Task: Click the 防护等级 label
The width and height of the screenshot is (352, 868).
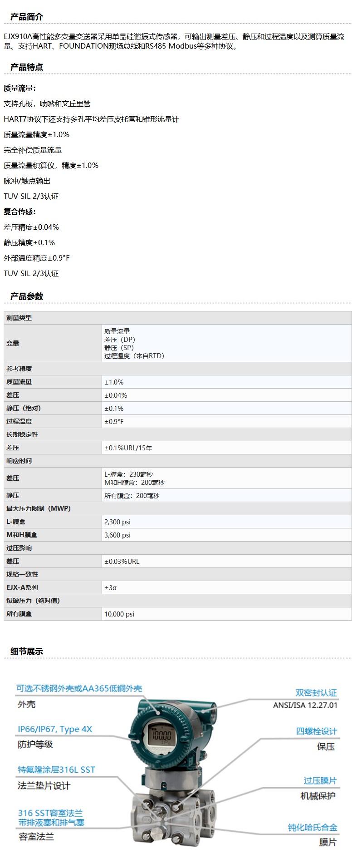Action: coord(35,744)
